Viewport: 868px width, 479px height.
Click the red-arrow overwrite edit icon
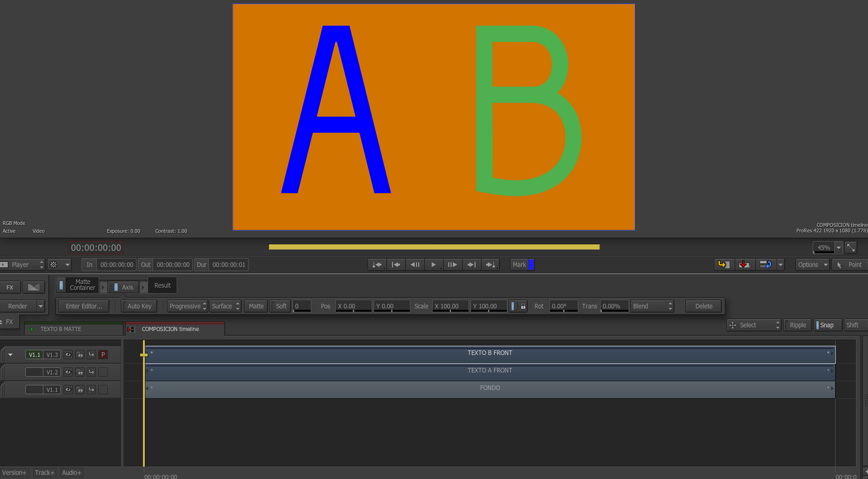tap(744, 265)
